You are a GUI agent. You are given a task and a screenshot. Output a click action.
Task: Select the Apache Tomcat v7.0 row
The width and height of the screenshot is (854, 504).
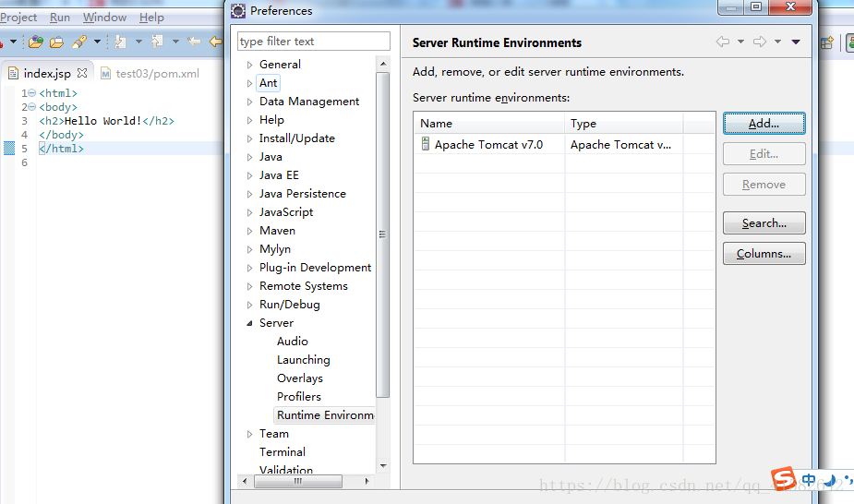[564, 145]
